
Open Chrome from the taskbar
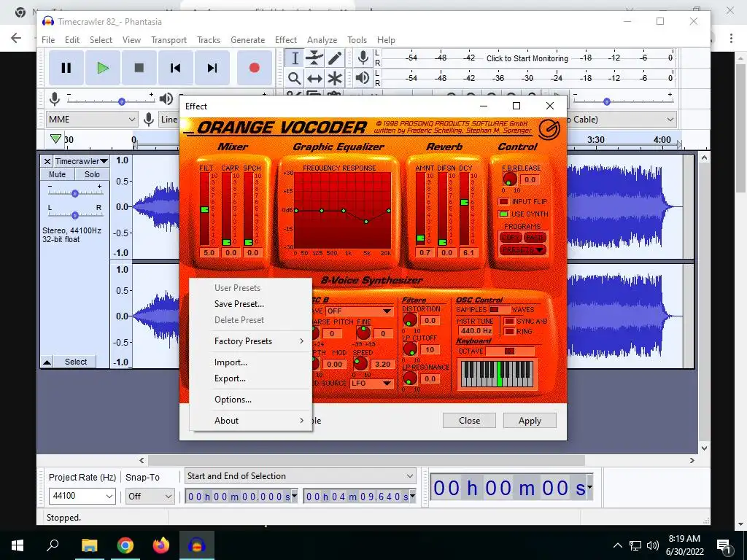click(125, 545)
